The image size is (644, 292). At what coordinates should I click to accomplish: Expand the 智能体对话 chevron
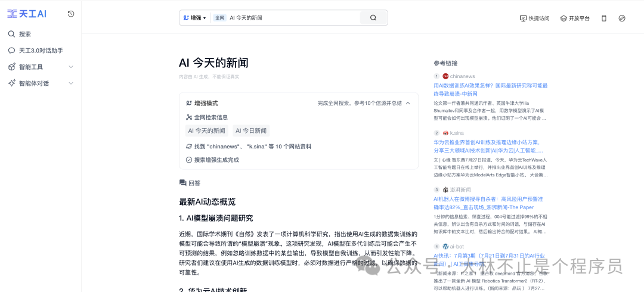click(71, 83)
